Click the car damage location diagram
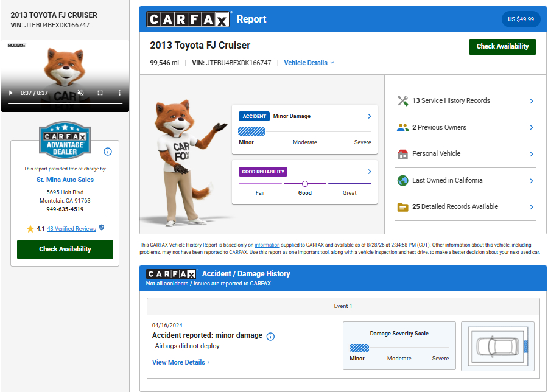Screen dimensions: 548x392 click(497, 346)
